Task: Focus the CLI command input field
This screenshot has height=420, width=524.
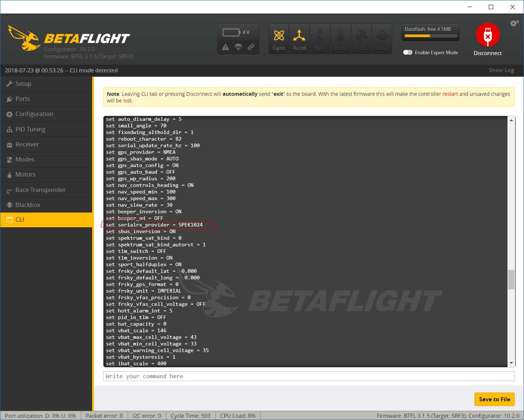Action: pyautogui.click(x=309, y=376)
